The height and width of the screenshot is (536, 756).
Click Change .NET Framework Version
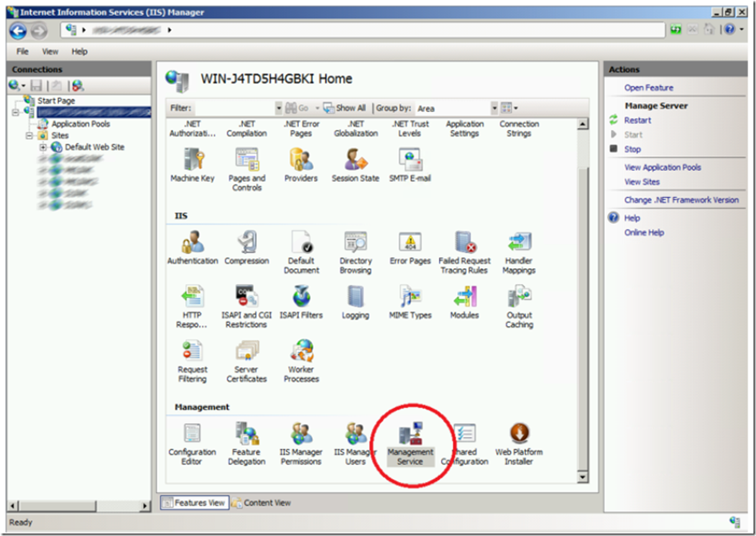[x=681, y=200]
